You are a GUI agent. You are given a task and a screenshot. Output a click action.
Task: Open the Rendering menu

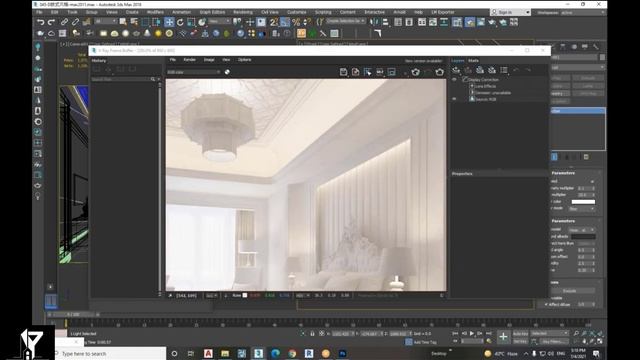coord(243,12)
